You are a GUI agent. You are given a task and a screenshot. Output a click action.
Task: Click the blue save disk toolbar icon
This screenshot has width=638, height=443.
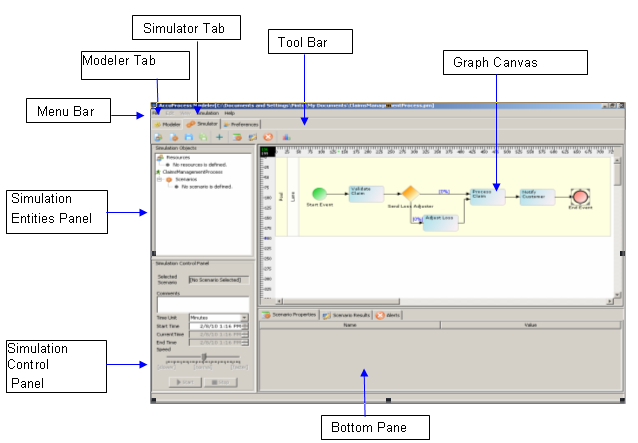pos(188,136)
